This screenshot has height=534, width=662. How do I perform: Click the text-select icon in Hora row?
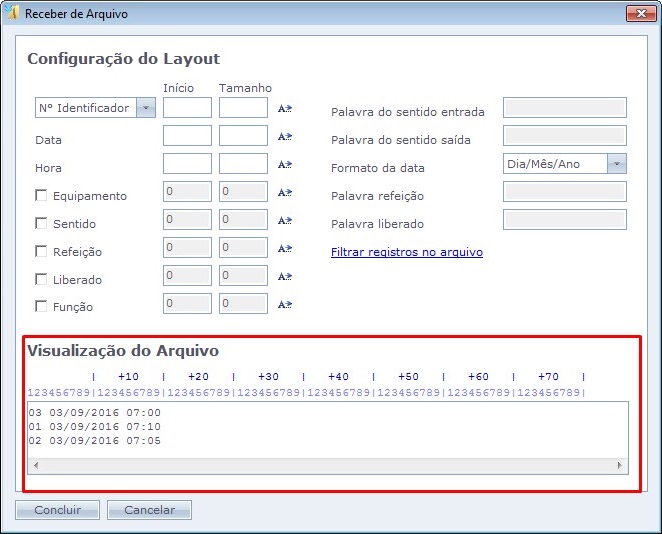pos(284,165)
